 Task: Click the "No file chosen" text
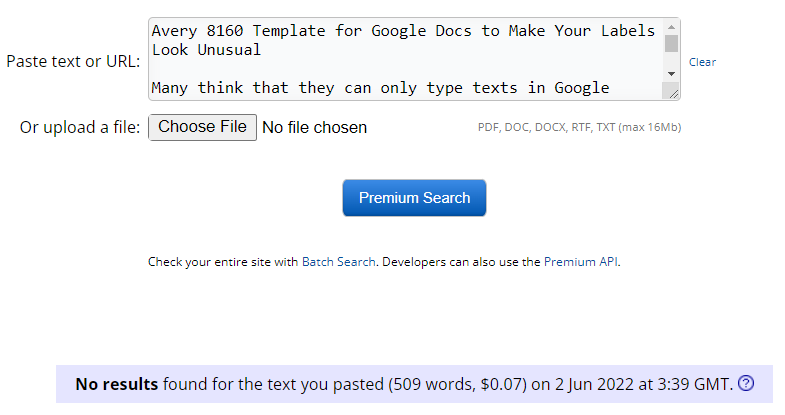click(x=314, y=127)
